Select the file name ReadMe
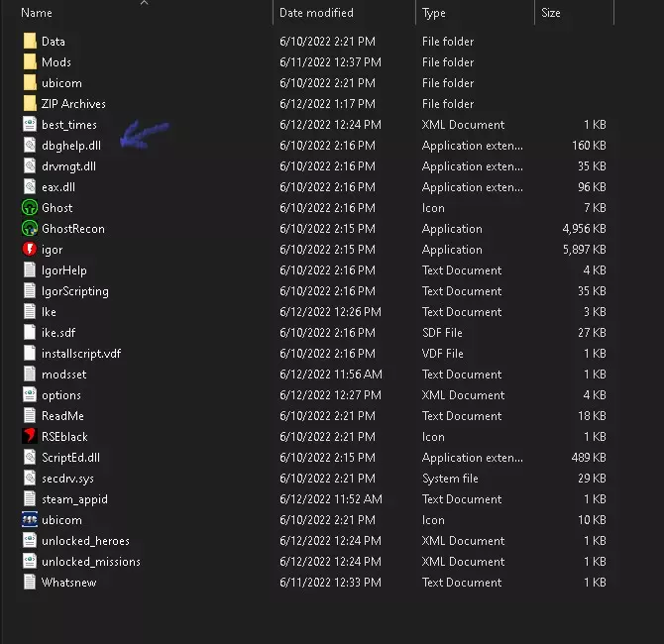The width and height of the screenshot is (664, 644). point(62,416)
